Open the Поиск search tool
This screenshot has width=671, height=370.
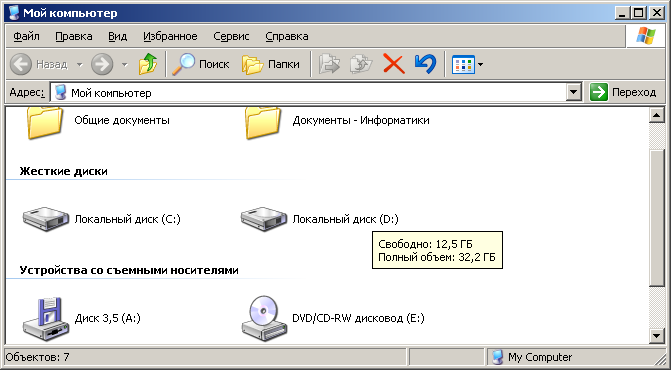click(201, 65)
